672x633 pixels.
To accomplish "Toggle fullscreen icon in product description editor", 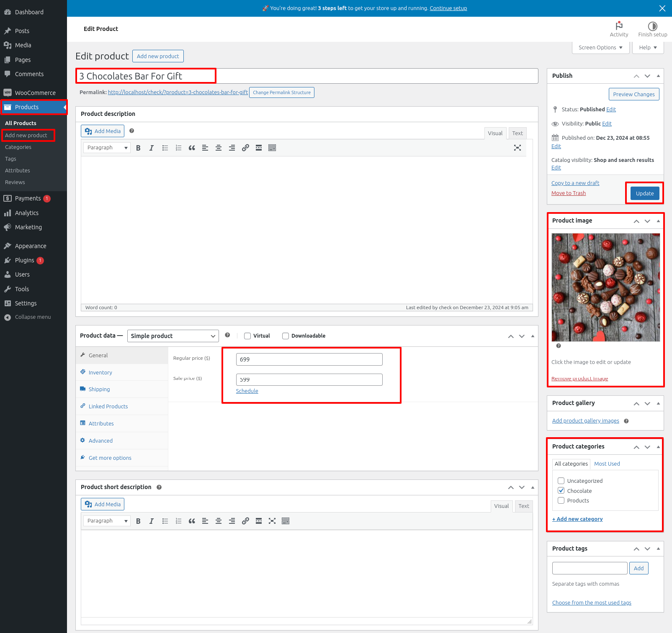I will tap(518, 148).
